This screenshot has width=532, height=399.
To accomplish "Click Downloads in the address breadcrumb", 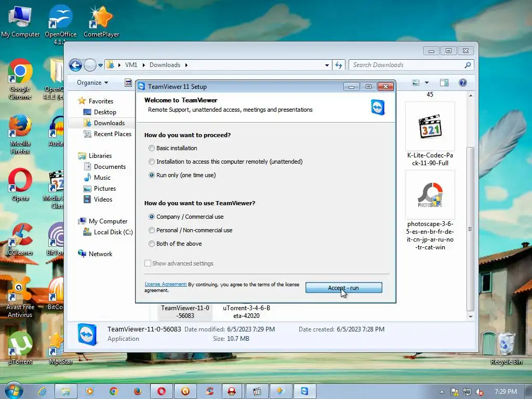I will pyautogui.click(x=165, y=65).
